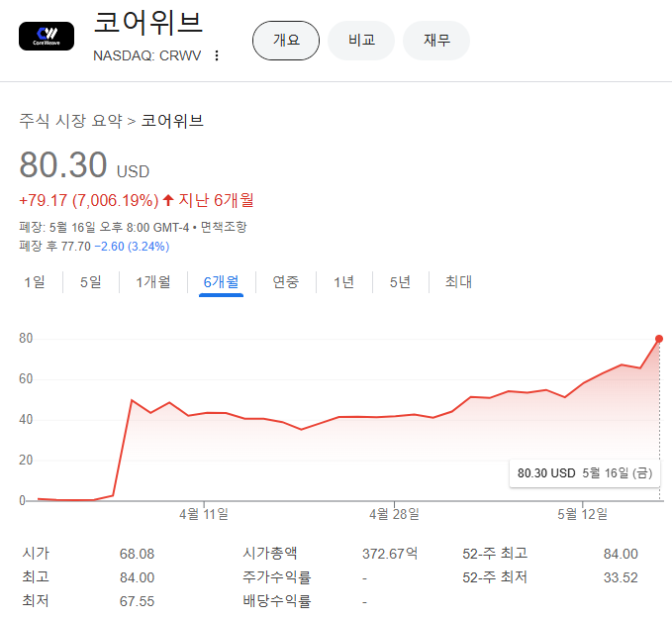Image resolution: width=672 pixels, height=621 pixels.
Task: Select the 5일 chart range
Action: (x=91, y=282)
